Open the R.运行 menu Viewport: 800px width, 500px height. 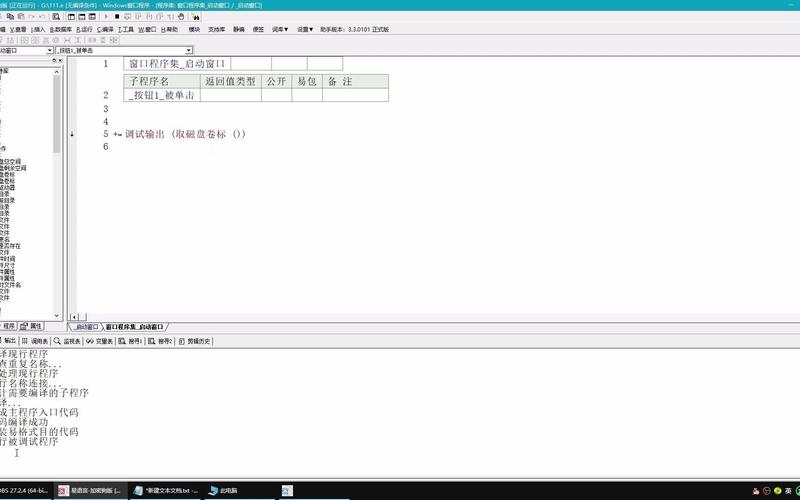[84, 30]
